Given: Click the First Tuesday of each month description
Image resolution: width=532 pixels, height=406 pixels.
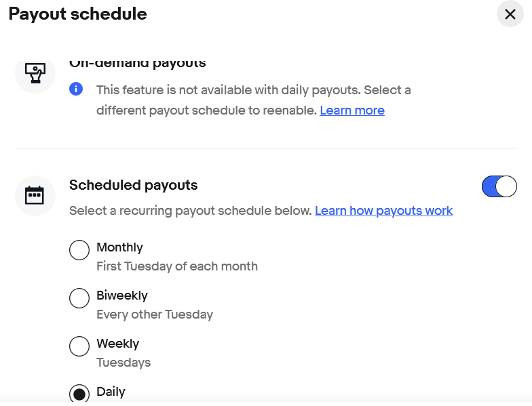Looking at the screenshot, I should [x=177, y=266].
